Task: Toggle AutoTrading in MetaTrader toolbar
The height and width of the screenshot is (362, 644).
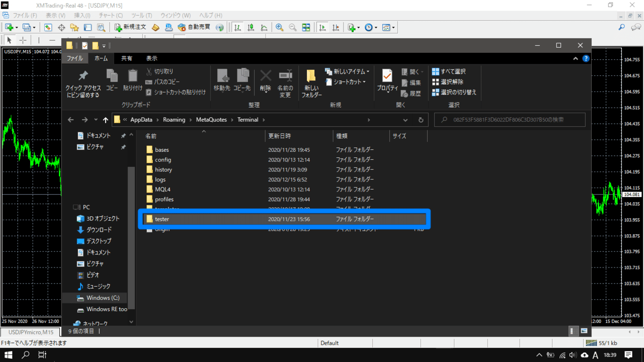Action: pos(194,27)
